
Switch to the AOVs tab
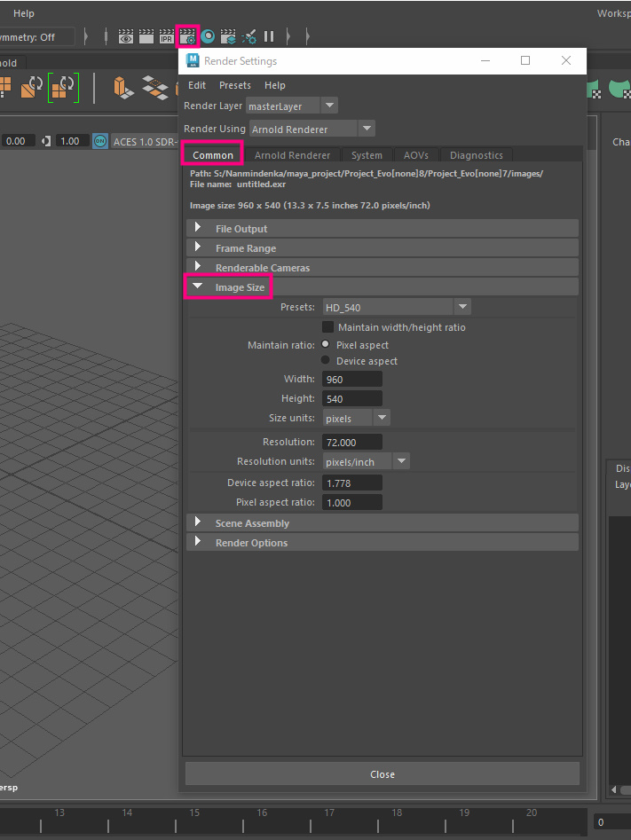coord(416,155)
